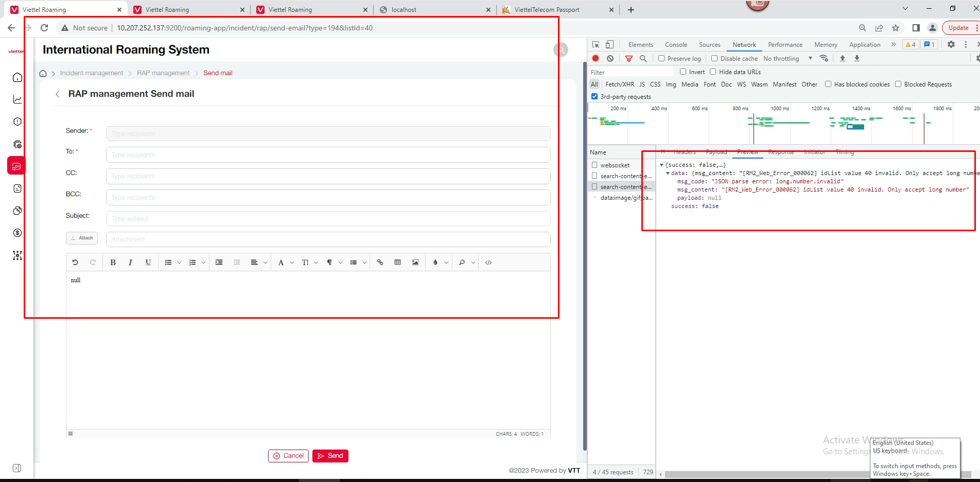Open the Response tab of the request

(781, 152)
